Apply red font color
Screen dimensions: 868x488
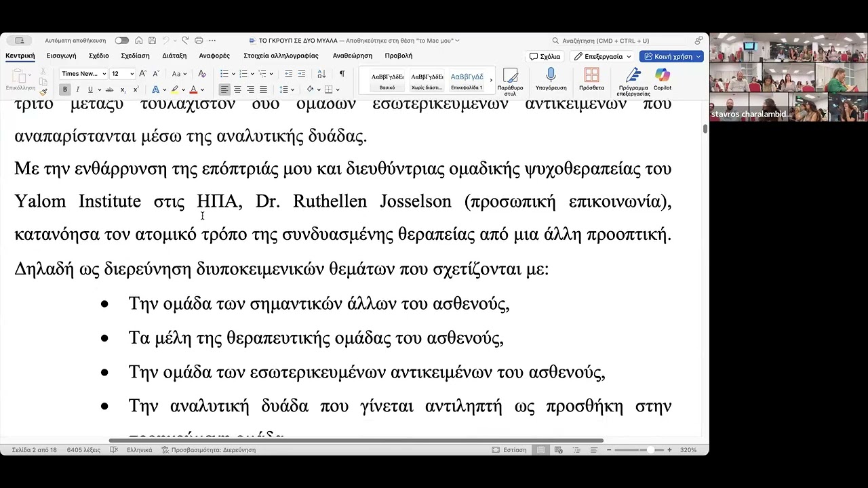coord(193,89)
